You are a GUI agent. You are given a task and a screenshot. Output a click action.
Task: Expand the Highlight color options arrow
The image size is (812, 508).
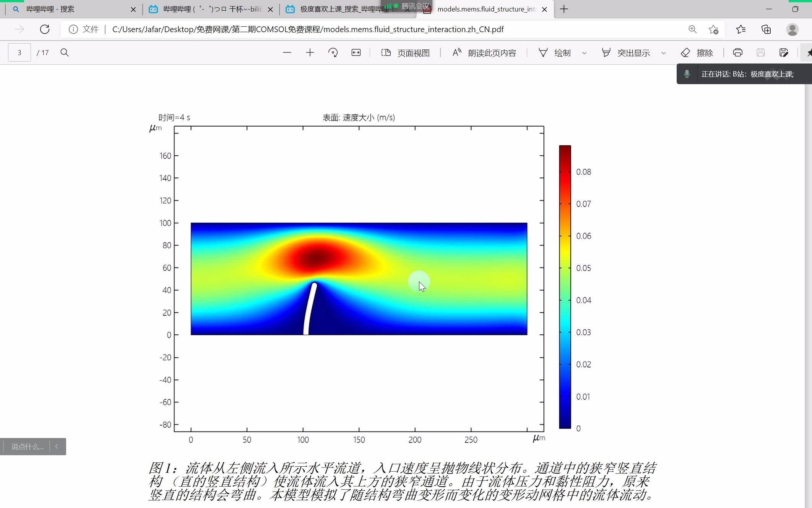click(x=664, y=53)
